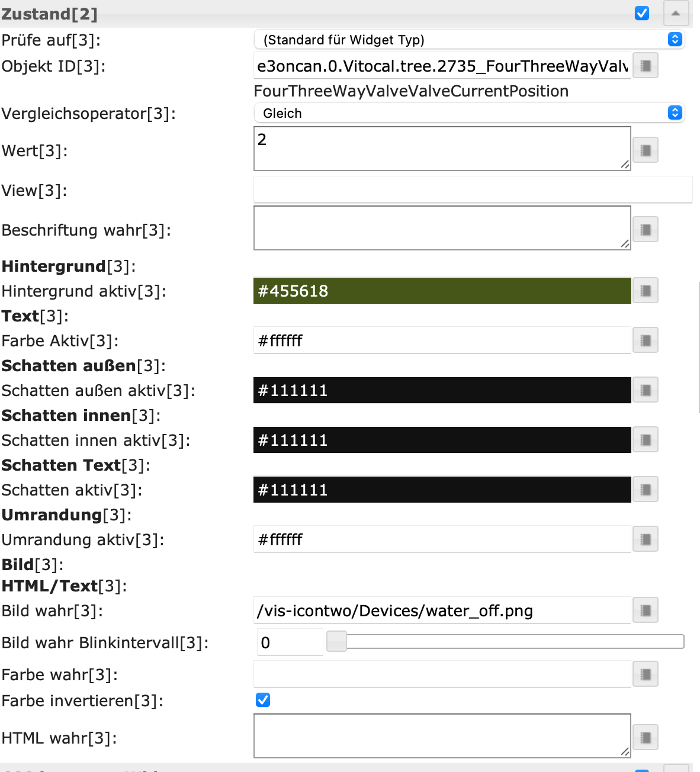Click the Bild wahr Blinkintervall[3] slider handle
This screenshot has height=772, width=700.
click(336, 642)
